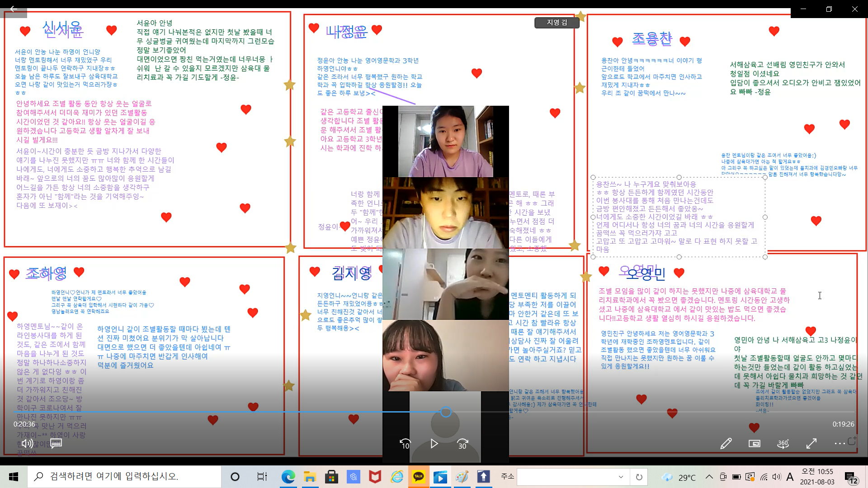Open the blue upload arrow taskbar app

[x=484, y=477]
